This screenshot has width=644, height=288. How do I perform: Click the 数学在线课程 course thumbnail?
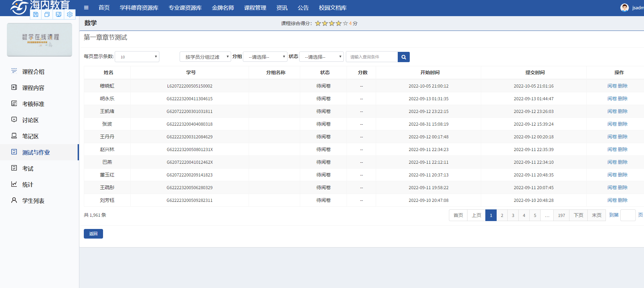pos(39,40)
